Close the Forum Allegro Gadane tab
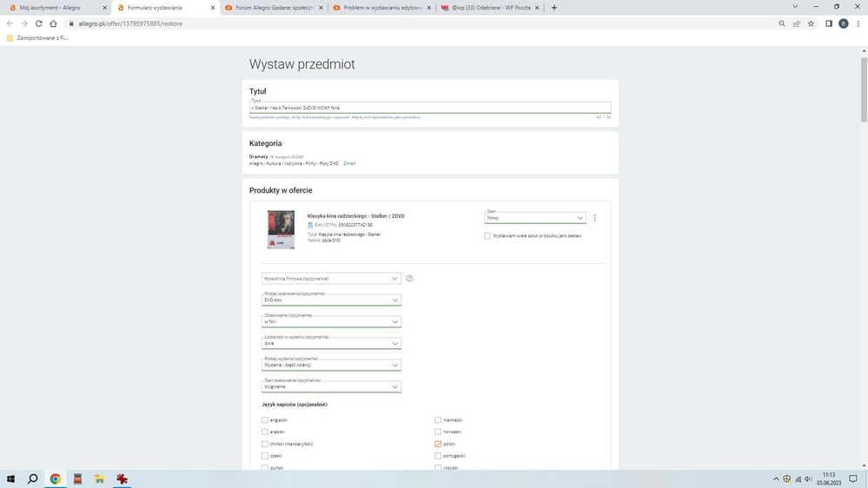 [x=321, y=8]
